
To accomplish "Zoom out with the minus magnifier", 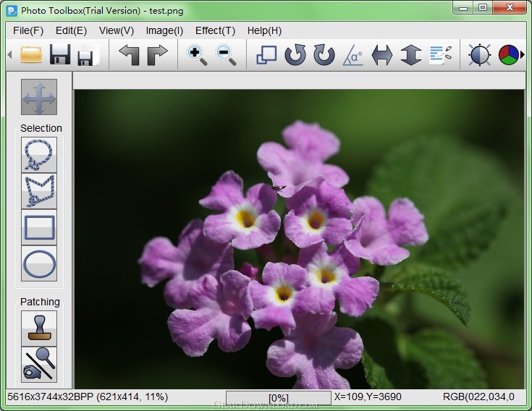I will click(x=226, y=55).
